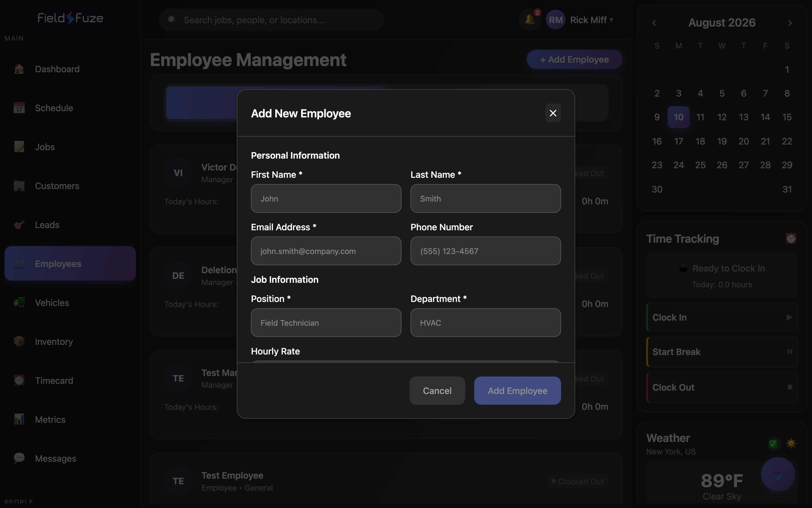Click the Schedule calendar icon
The image size is (812, 508).
coord(19,108)
